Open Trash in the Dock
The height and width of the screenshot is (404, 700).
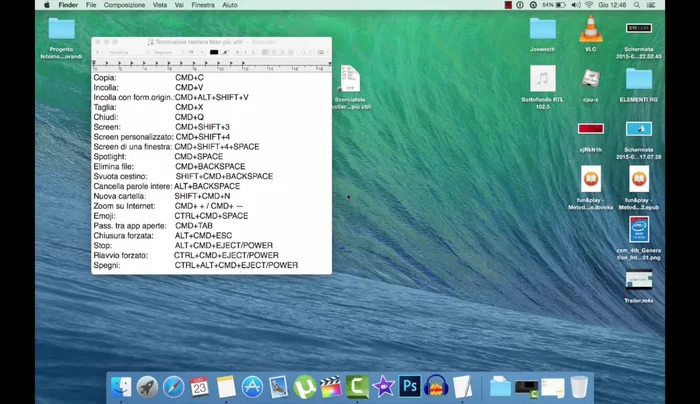click(578, 386)
